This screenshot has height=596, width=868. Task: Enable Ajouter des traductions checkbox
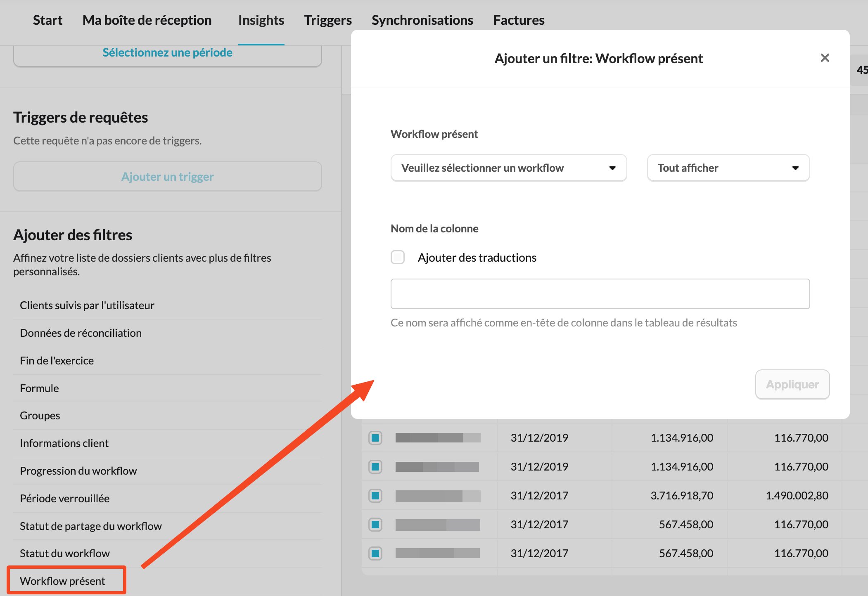[x=398, y=257]
